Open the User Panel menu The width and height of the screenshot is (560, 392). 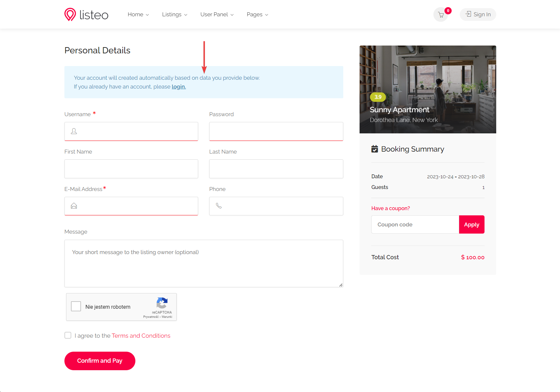click(x=217, y=14)
